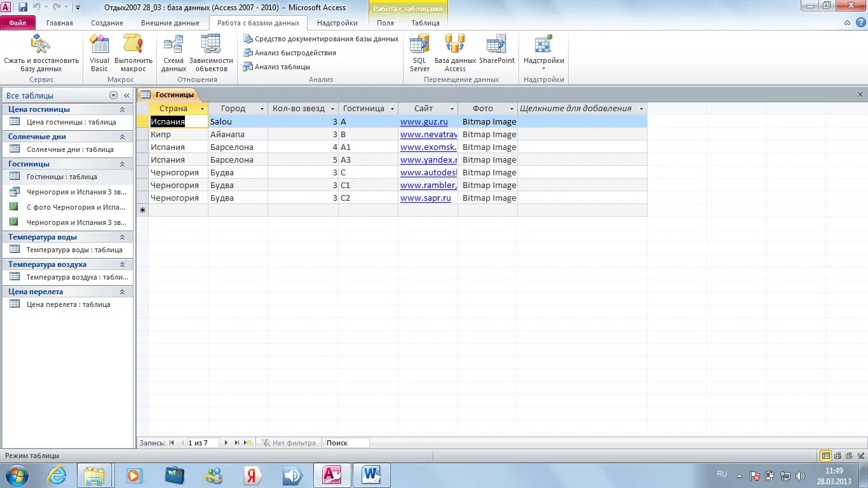Switch to Design view in status bar
The width and height of the screenshot is (868, 488).
point(860,456)
